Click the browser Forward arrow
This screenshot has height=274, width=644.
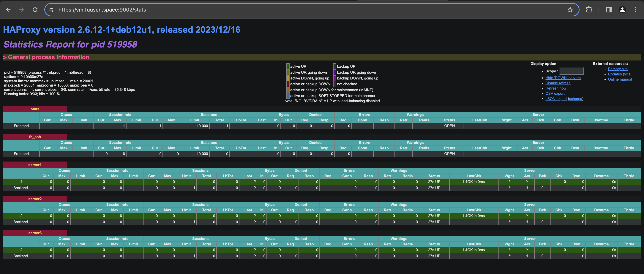coord(21,10)
